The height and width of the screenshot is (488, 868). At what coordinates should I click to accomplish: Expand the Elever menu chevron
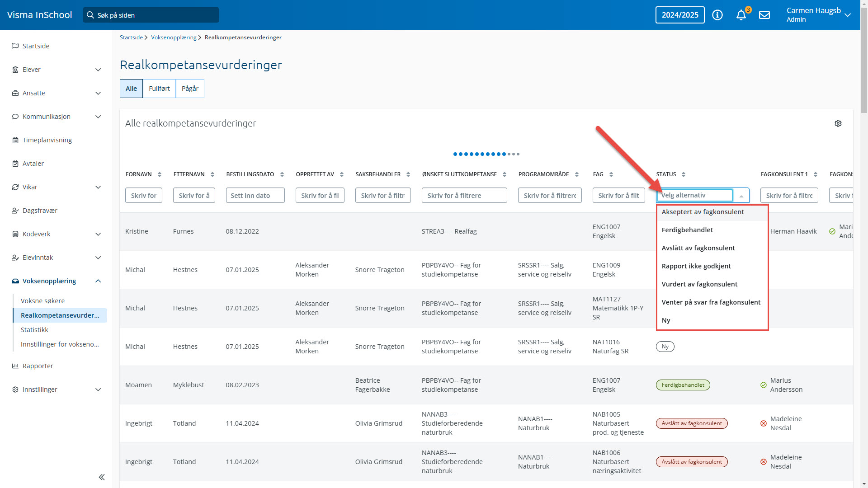tap(98, 70)
